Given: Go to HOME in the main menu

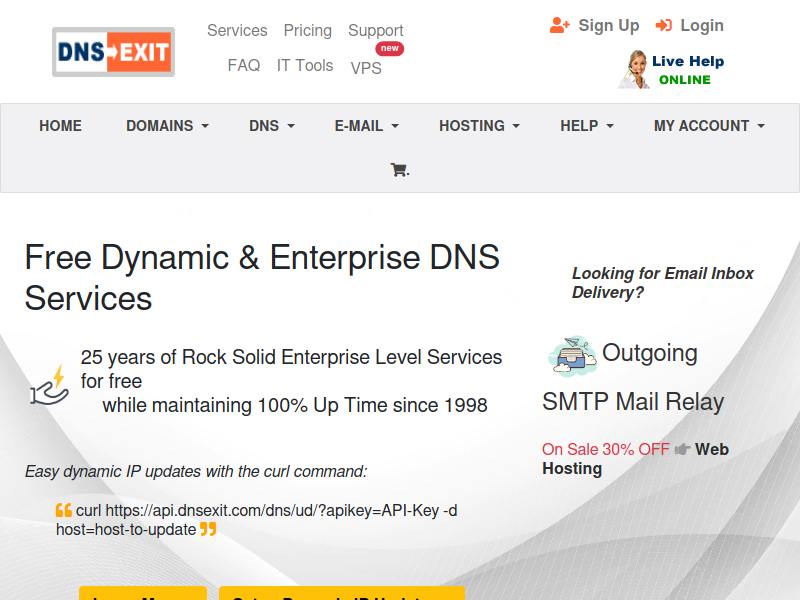Looking at the screenshot, I should [60, 126].
